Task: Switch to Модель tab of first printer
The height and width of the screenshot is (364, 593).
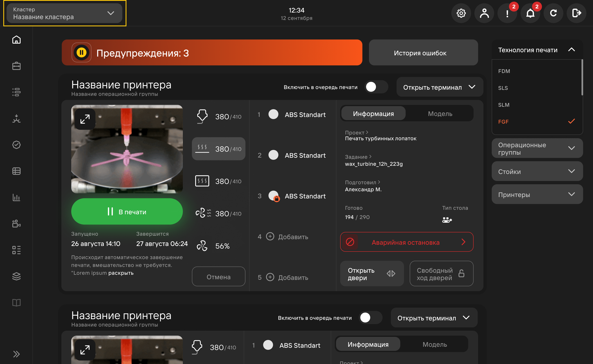Action: click(440, 114)
